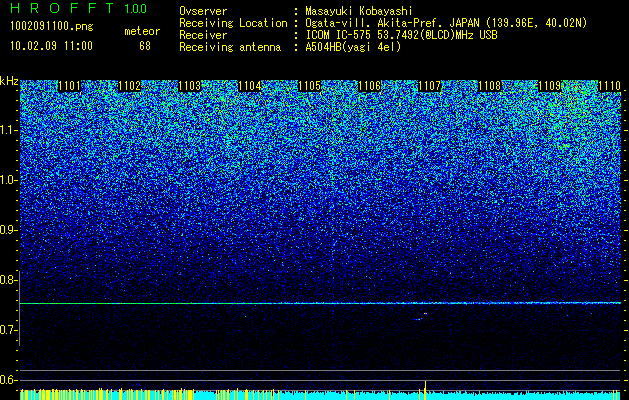Image resolution: width=629 pixels, height=400 pixels.
Task: Click the Receiving antenna label
Action: point(230,47)
